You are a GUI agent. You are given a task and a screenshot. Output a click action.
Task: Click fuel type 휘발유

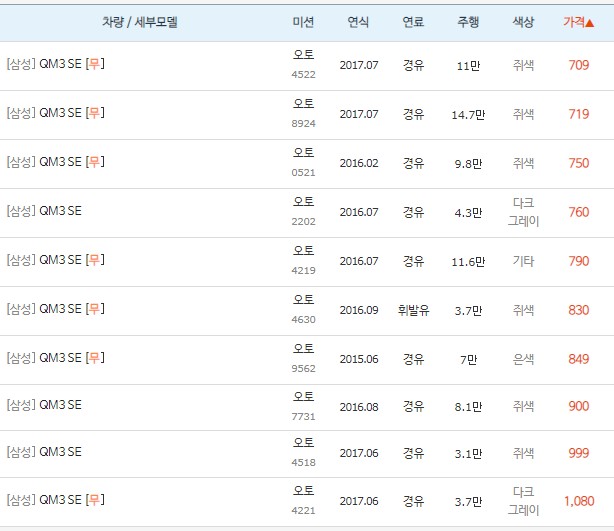point(414,310)
